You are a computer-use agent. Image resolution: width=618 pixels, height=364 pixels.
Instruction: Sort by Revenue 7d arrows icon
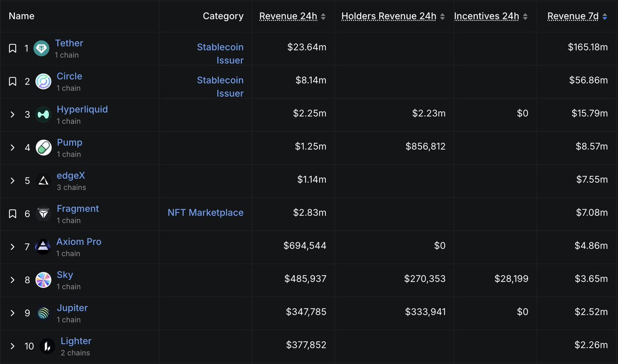tap(605, 16)
